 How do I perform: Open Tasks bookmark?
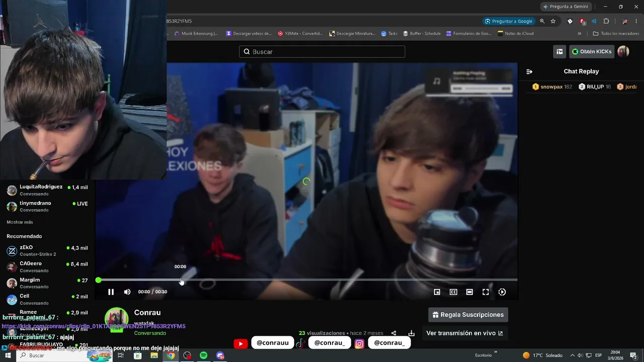[x=389, y=34]
